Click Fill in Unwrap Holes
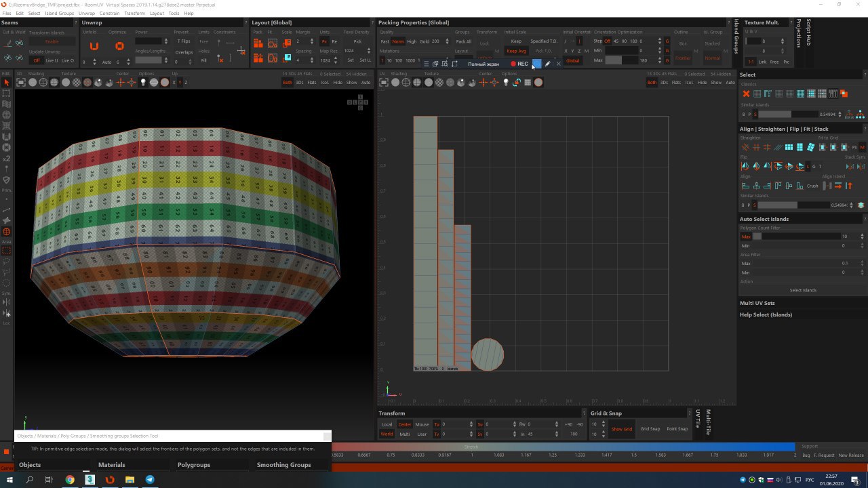 tap(203, 60)
